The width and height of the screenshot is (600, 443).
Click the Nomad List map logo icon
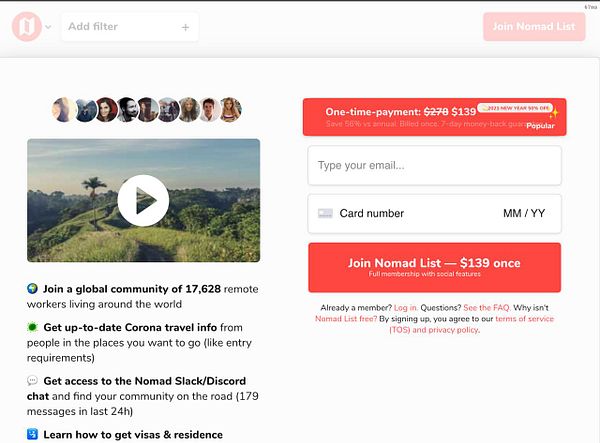point(26,26)
